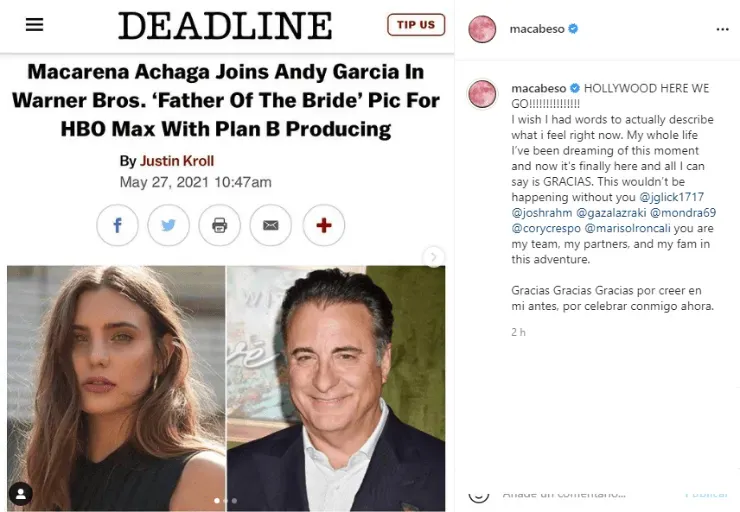Viewport: 740px width, 512px height.
Task: Click the TIP US button
Action: point(415,24)
